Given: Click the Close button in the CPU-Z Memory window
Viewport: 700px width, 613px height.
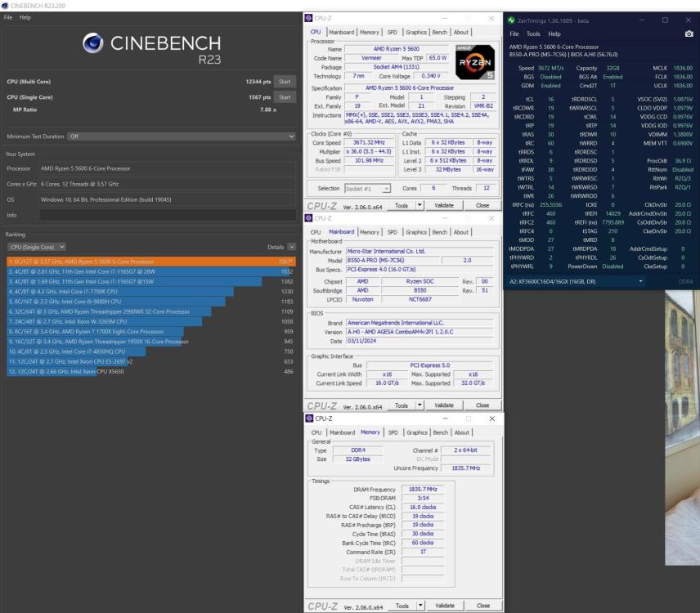Looking at the screenshot, I should point(483,606).
